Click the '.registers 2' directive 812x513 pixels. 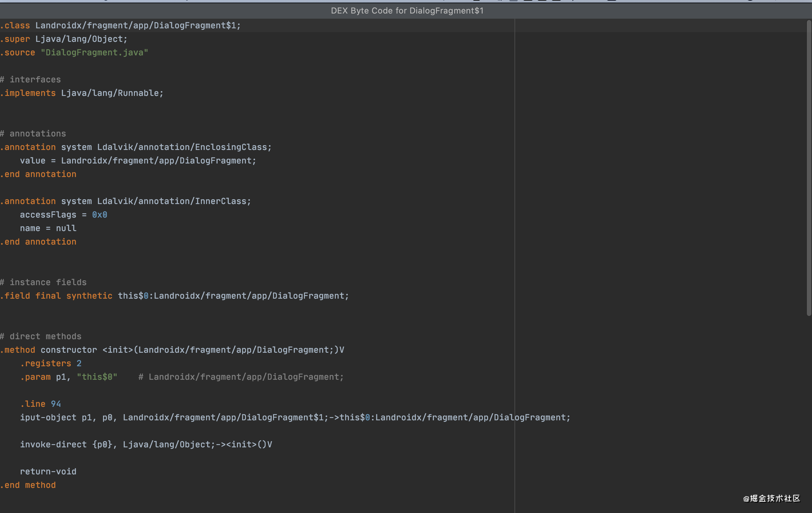(x=51, y=363)
